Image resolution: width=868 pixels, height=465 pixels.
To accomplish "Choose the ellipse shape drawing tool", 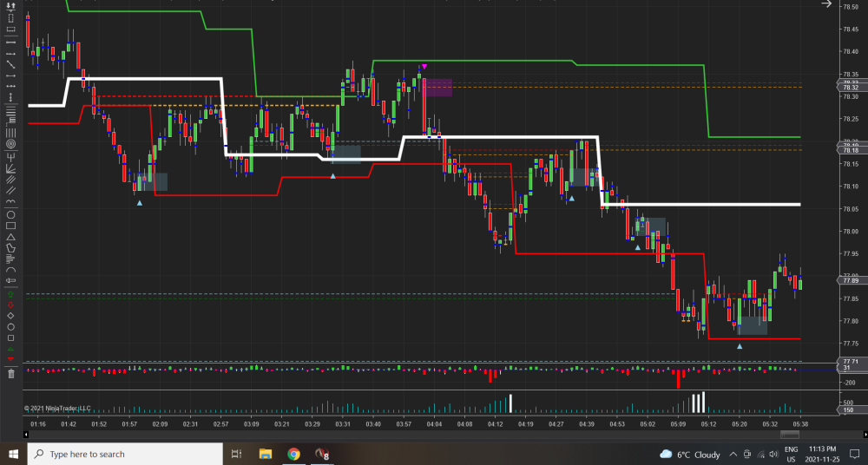I will [x=10, y=213].
